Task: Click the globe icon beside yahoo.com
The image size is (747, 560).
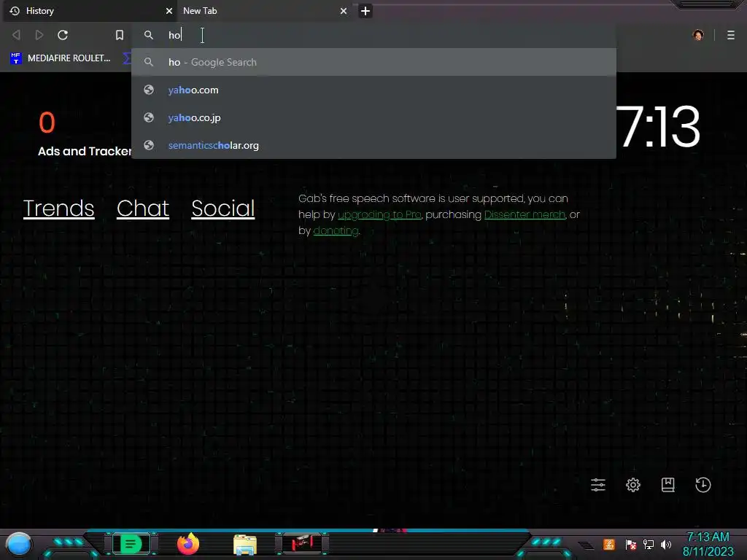Action: pyautogui.click(x=149, y=90)
